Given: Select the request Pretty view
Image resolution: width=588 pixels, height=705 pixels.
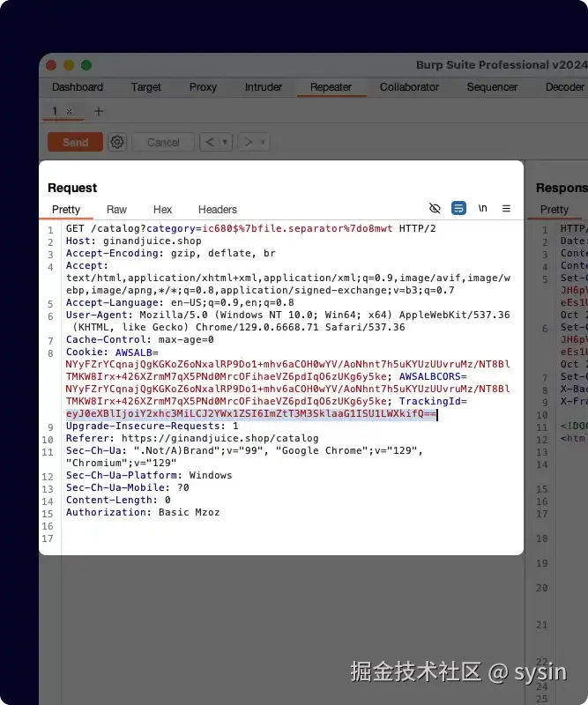Looking at the screenshot, I should (66, 210).
